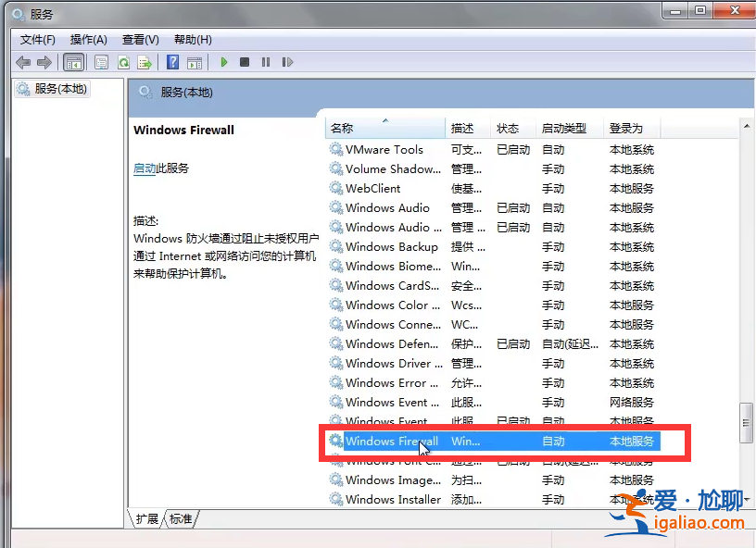Viewport: 756px width, 548px height.
Task: Click the Export List toolbar icon
Action: coord(145,62)
